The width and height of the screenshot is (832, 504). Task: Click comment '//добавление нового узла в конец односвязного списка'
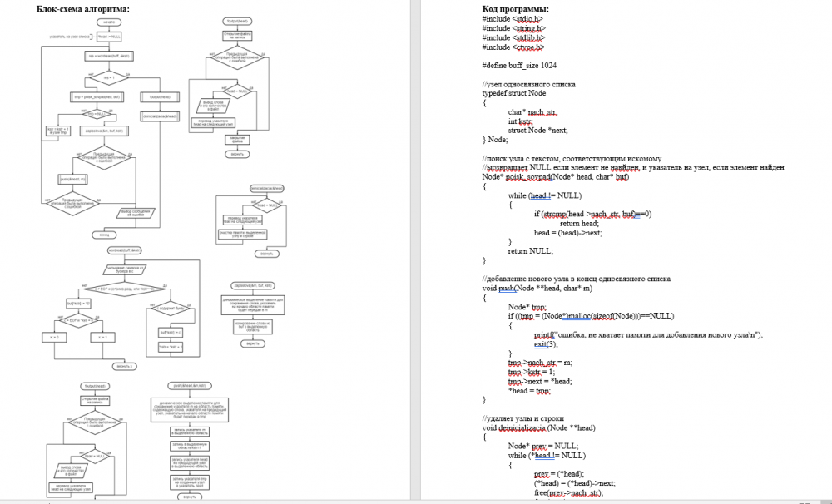577,279
